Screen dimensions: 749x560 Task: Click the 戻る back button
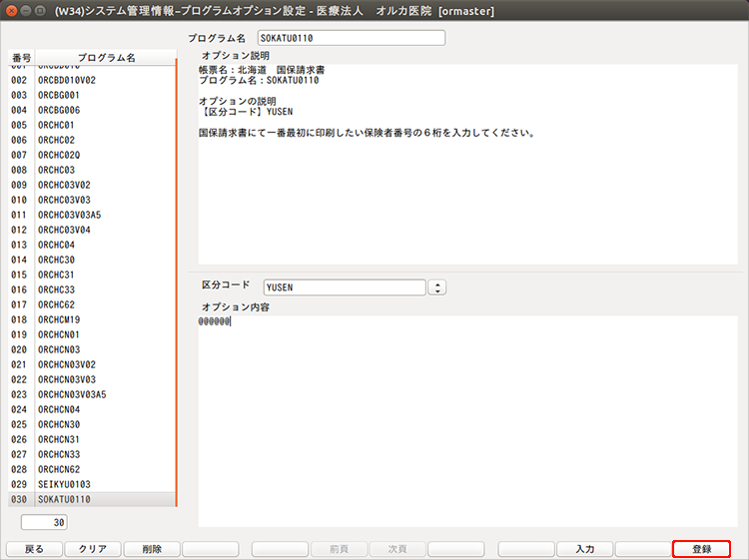(x=34, y=549)
